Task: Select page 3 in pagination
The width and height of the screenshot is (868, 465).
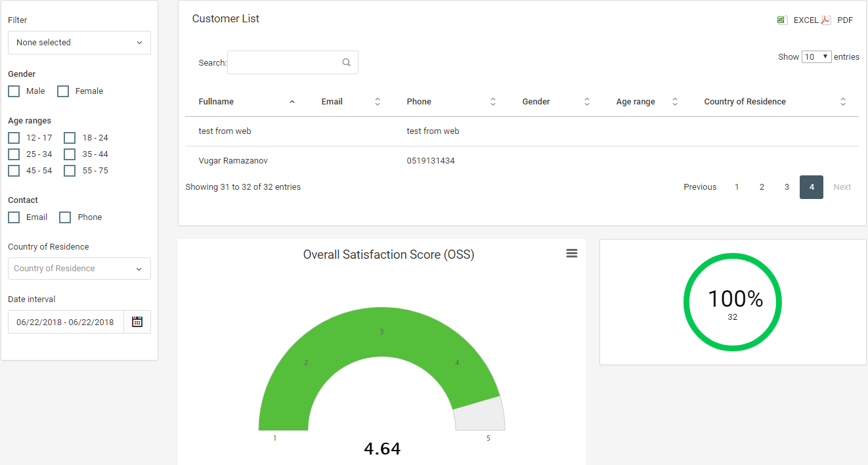Action: point(787,187)
